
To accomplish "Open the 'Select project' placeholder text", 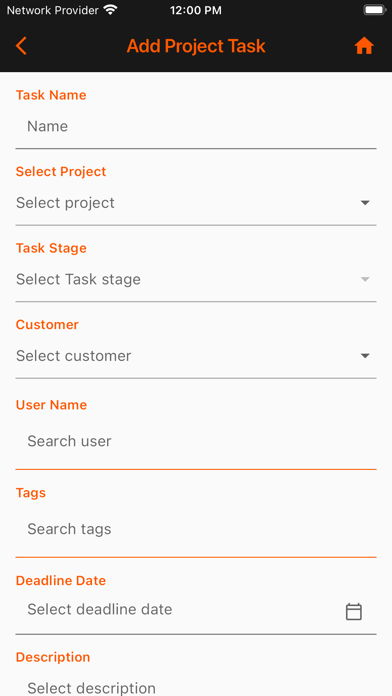I will (65, 203).
